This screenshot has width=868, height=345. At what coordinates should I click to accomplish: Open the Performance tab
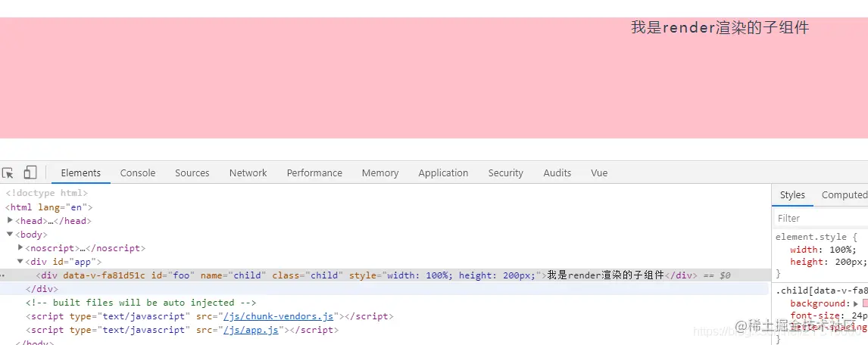point(314,173)
